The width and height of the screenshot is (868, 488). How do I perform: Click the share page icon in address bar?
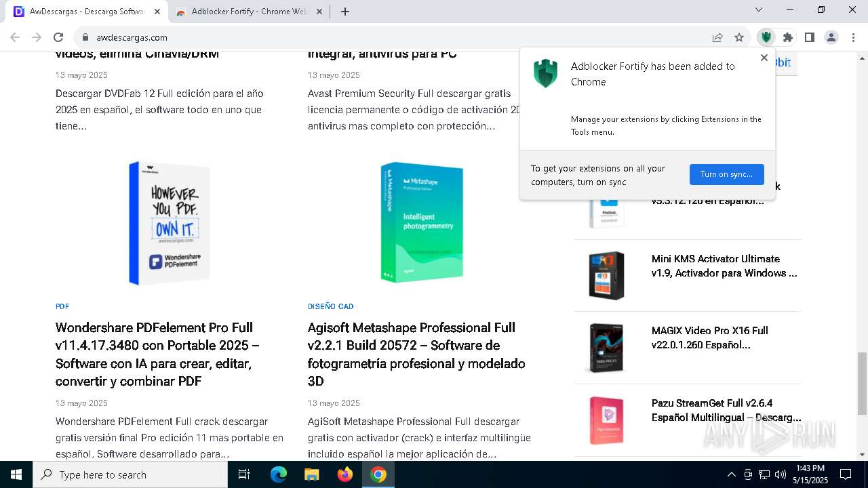click(717, 37)
